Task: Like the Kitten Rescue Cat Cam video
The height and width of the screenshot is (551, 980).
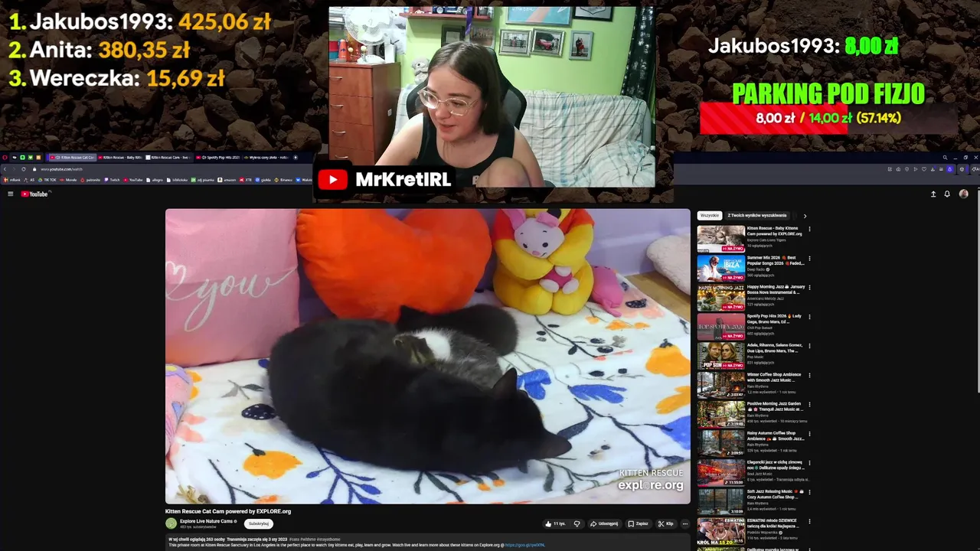Action: (555, 523)
